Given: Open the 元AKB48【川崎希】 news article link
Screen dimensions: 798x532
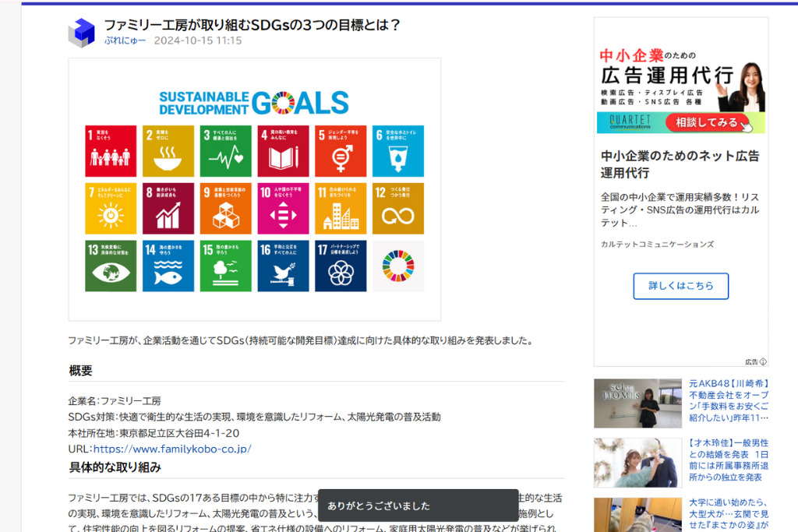Looking at the screenshot, I should pyautogui.click(x=729, y=400).
